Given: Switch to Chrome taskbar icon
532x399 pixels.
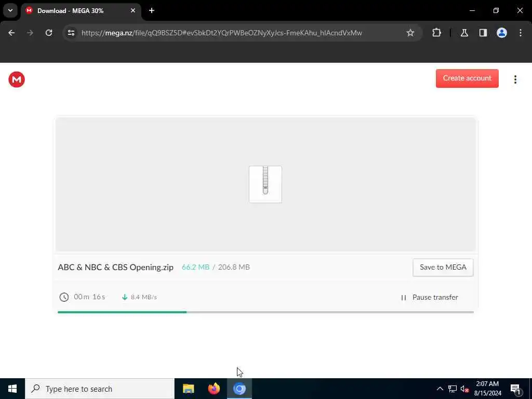Looking at the screenshot, I should coord(239,389).
